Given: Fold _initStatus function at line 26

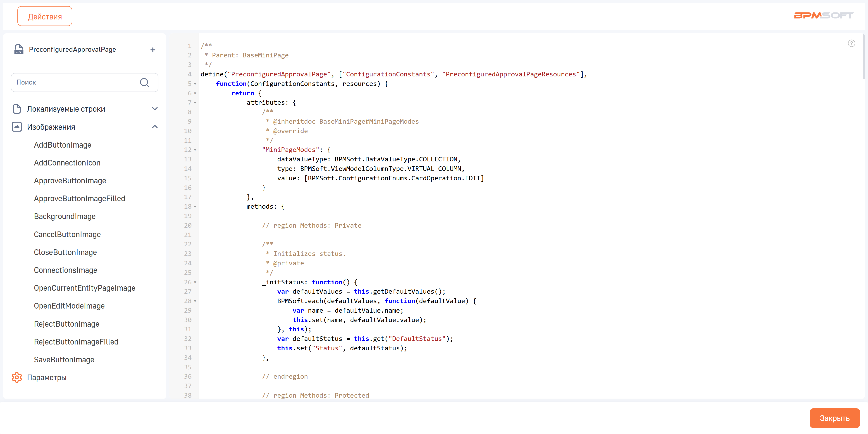Looking at the screenshot, I should (195, 282).
